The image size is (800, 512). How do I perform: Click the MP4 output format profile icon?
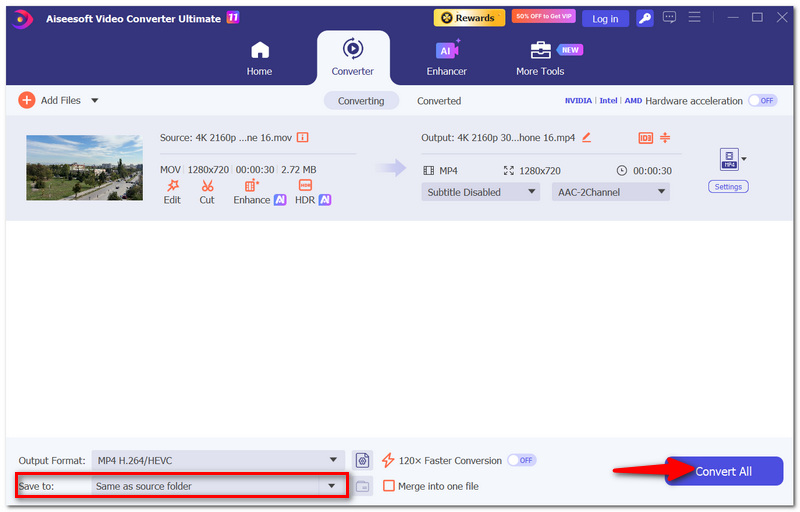point(729,159)
